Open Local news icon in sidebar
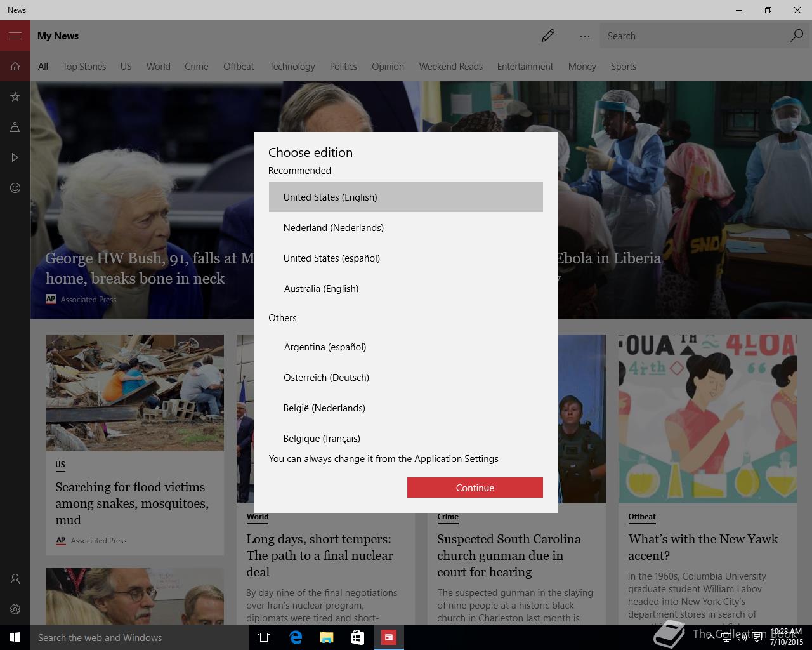Screen dimensions: 812x650 (15, 127)
